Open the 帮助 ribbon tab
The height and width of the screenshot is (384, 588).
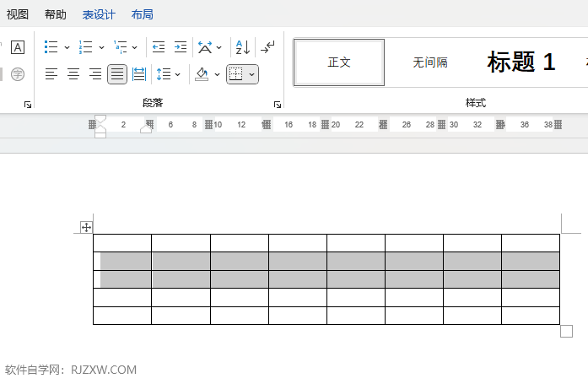[x=56, y=14]
